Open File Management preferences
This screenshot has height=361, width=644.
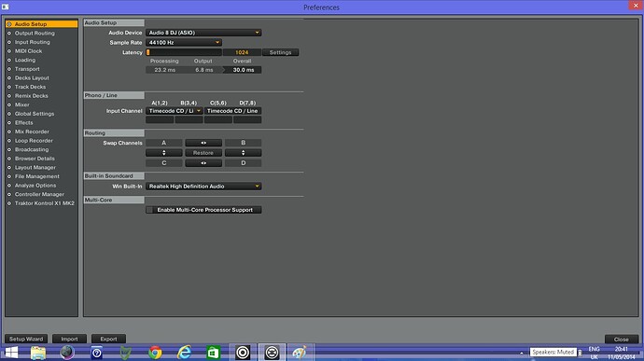click(37, 176)
